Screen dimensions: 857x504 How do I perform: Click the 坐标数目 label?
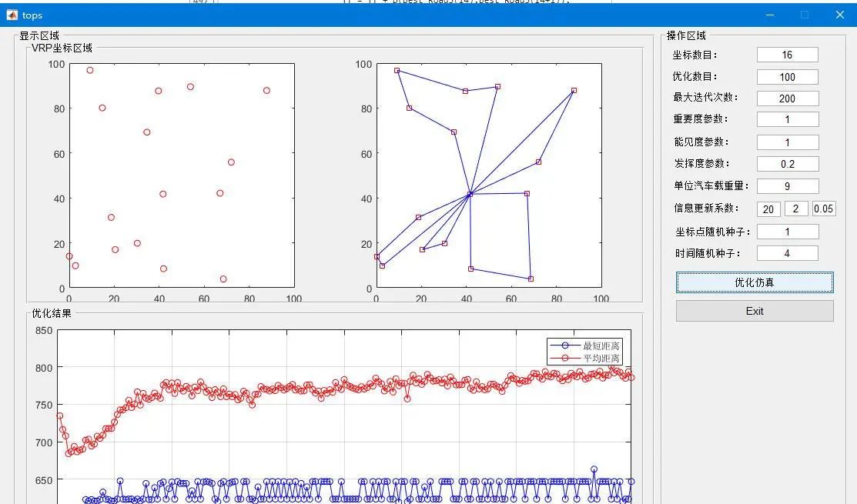click(x=695, y=55)
